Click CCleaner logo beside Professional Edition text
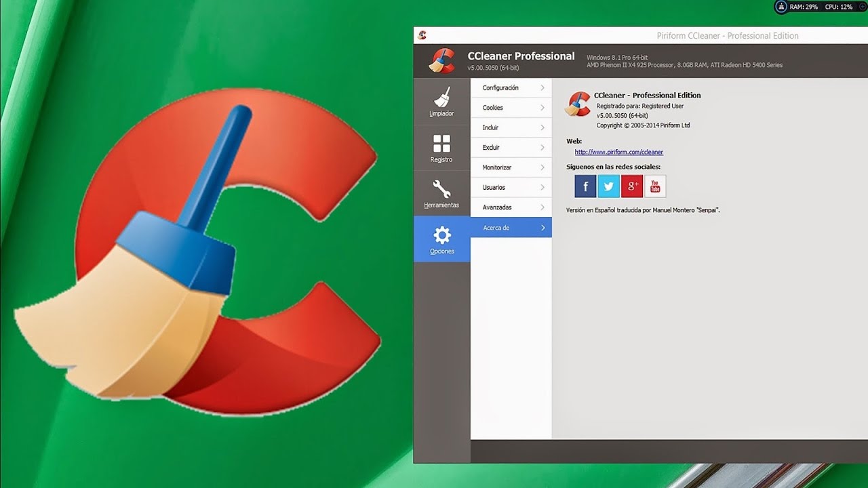Image resolution: width=868 pixels, height=488 pixels. 578,104
